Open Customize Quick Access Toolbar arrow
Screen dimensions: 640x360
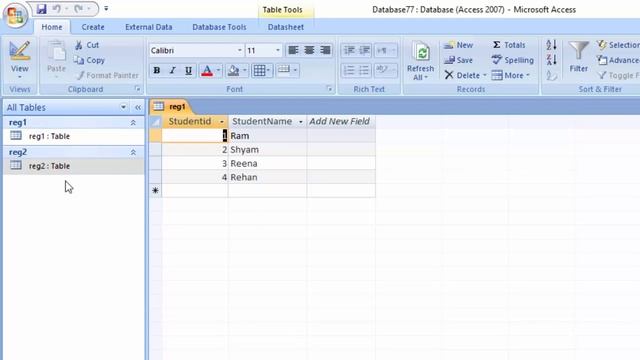click(x=106, y=9)
